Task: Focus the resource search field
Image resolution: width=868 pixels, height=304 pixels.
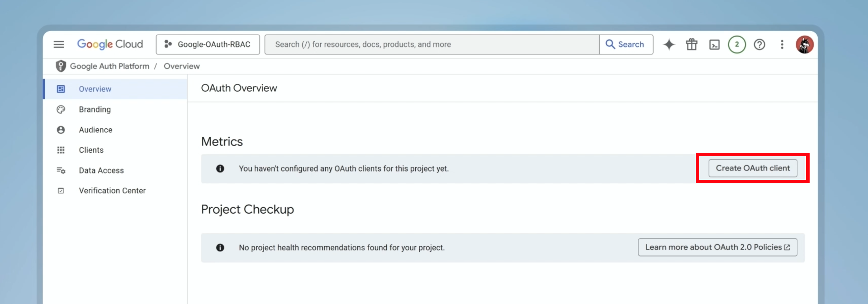Action: pos(432,44)
